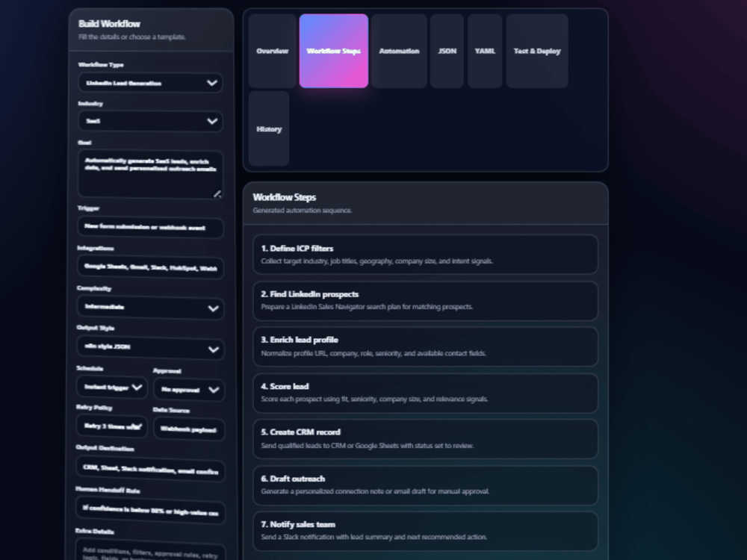
Task: Focus the Trigger input field
Action: (150, 228)
